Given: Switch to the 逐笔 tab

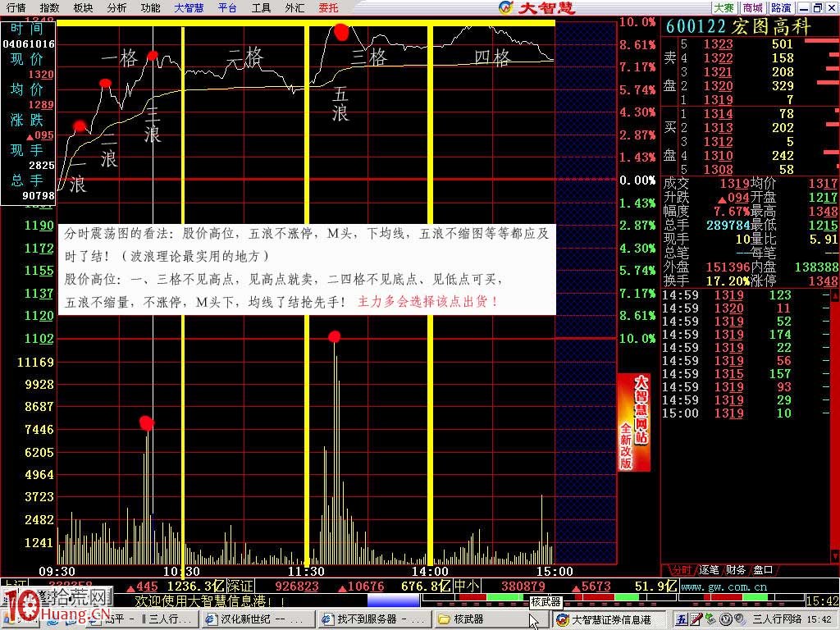Looking at the screenshot, I should 709,569.
